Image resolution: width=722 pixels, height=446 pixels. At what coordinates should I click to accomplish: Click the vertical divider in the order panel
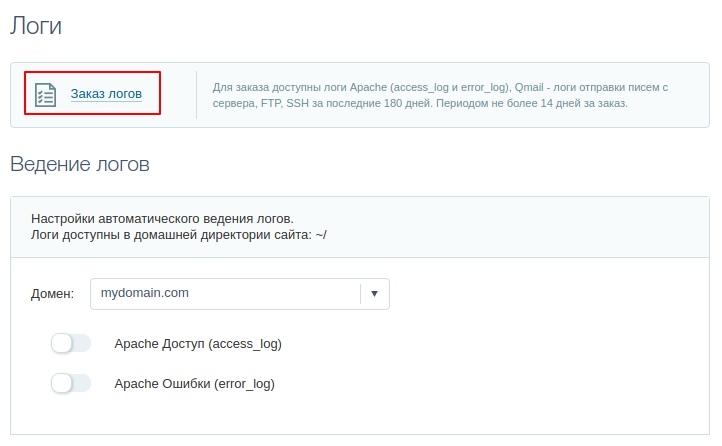click(196, 95)
